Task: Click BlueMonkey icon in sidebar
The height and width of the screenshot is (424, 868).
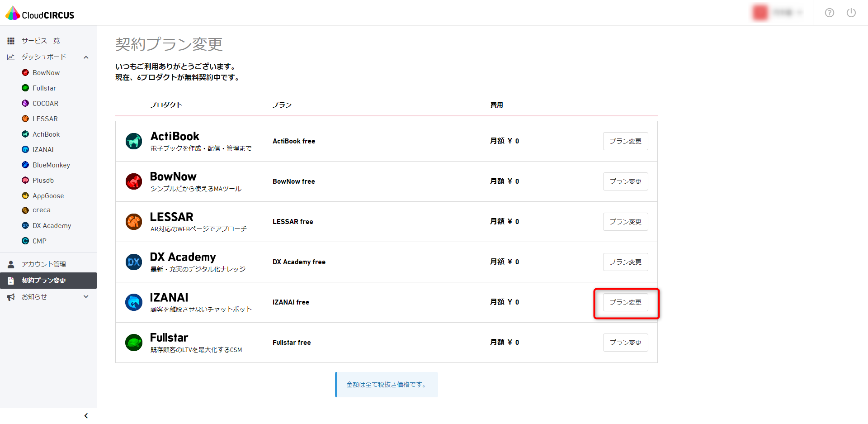Action: tap(25, 165)
